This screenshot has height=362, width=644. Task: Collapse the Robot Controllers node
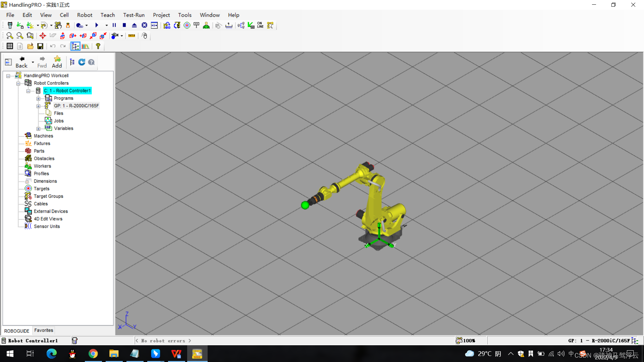point(18,83)
